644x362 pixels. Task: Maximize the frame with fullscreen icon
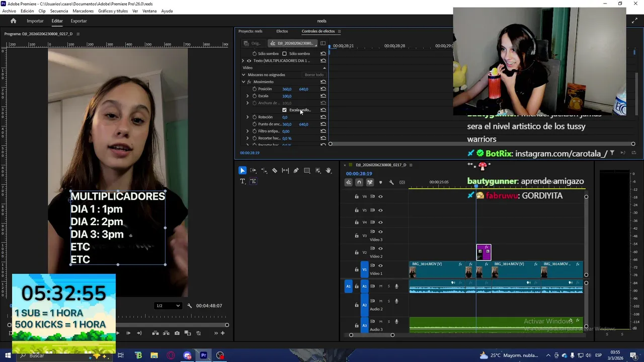tap(634, 21)
